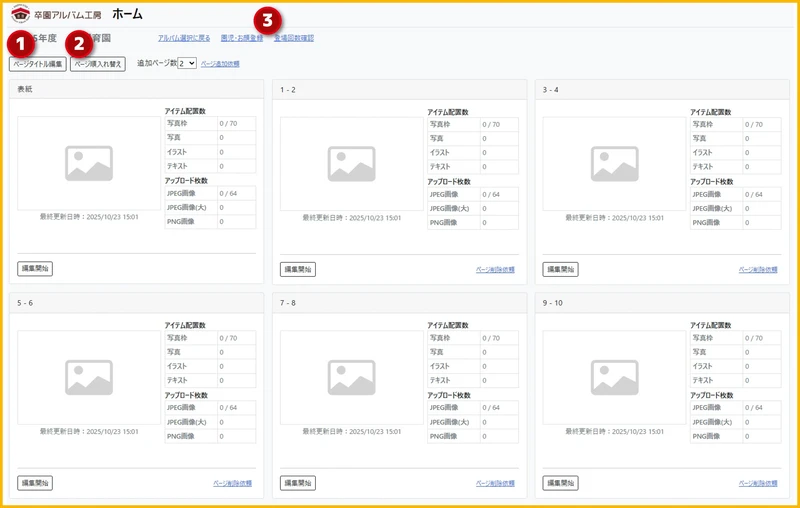Click 編集開始 on the 3 - 4 card
The image size is (800, 508).
click(560, 269)
